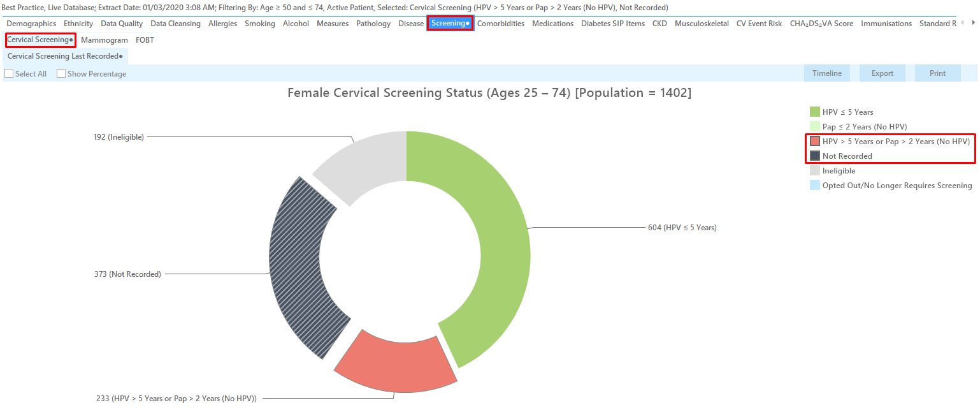This screenshot has width=980, height=412.
Task: Tick the Select All checkbox
Action: click(x=9, y=74)
